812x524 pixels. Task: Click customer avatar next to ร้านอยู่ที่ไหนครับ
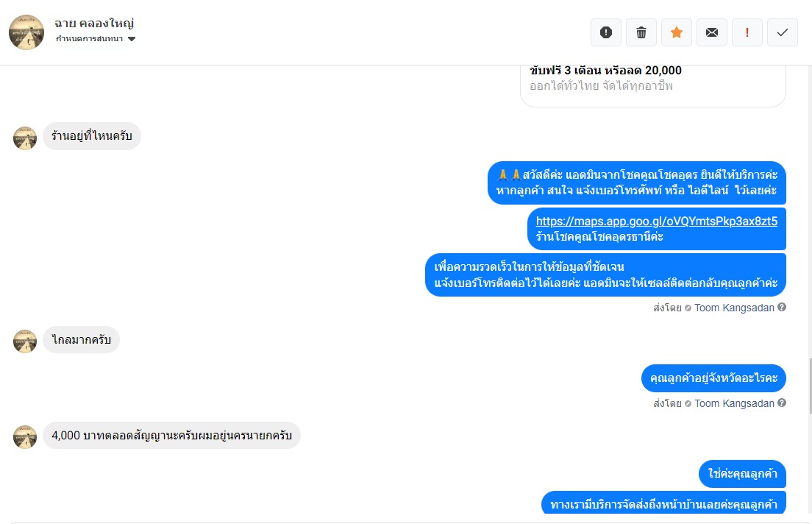[25, 138]
